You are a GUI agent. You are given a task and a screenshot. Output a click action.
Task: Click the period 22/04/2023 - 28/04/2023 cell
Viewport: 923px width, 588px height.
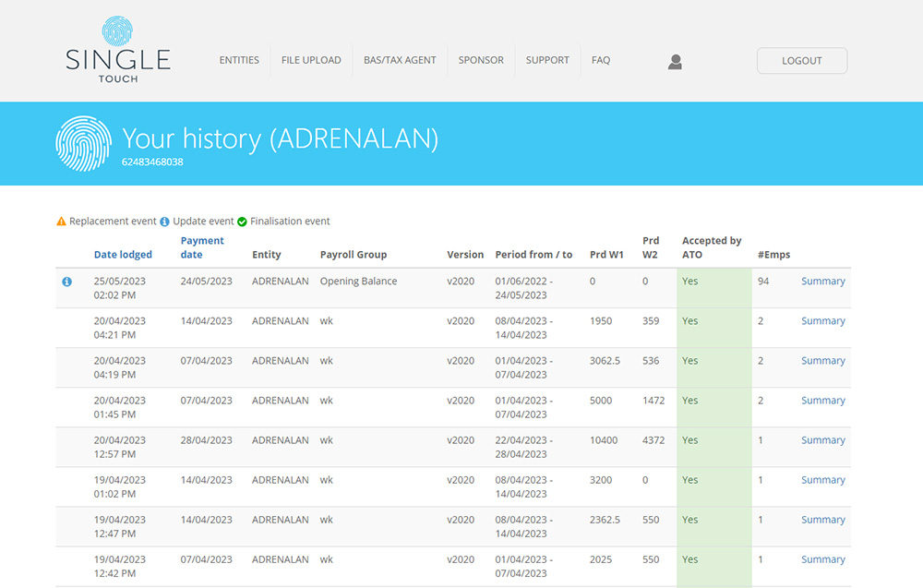[x=524, y=447]
